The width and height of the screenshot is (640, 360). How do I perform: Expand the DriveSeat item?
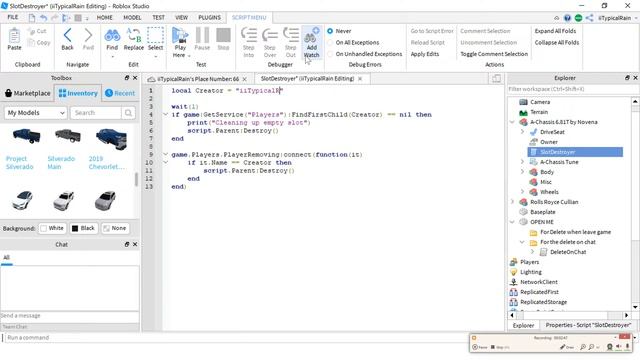[522, 132]
